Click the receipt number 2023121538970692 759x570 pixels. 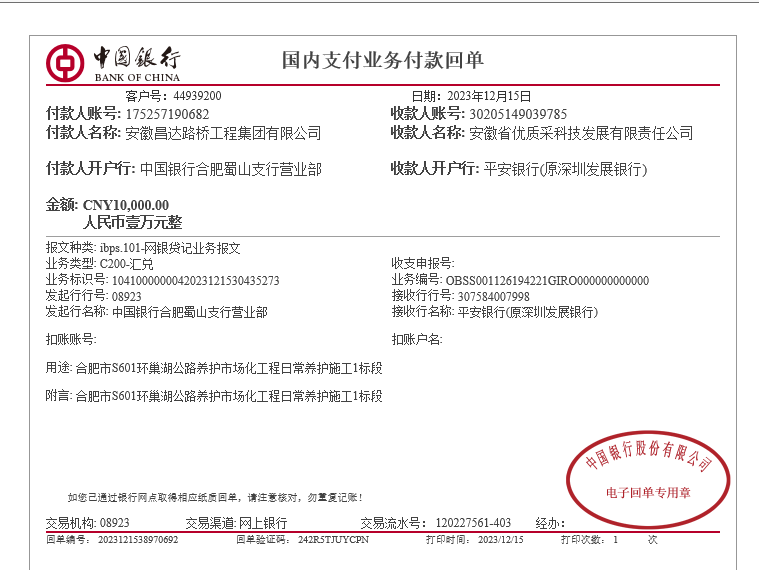pos(138,540)
